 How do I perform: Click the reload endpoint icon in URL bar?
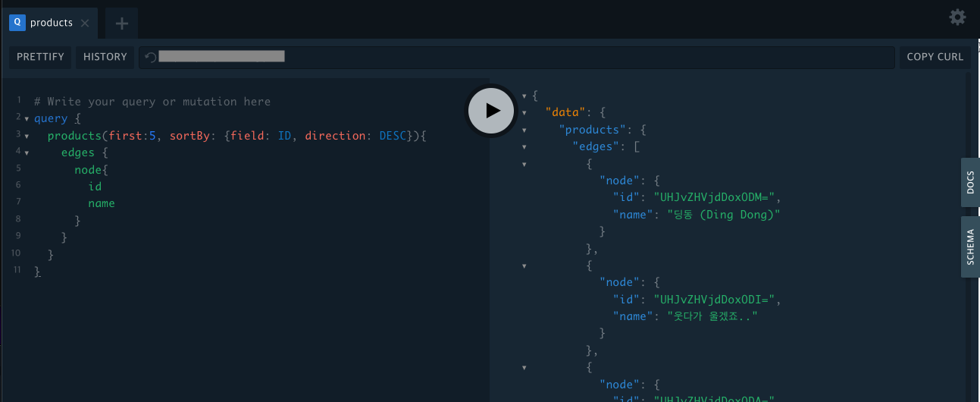tap(150, 57)
